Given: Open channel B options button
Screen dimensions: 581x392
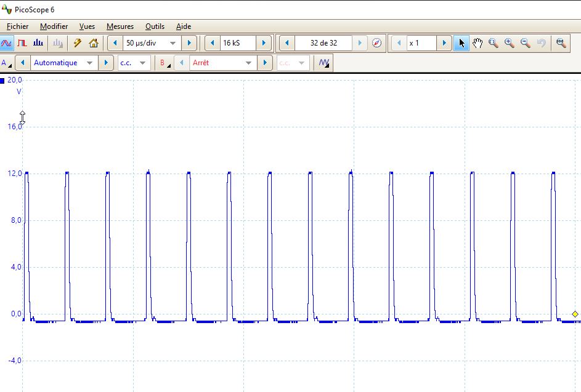Looking at the screenshot, I should 165,63.
